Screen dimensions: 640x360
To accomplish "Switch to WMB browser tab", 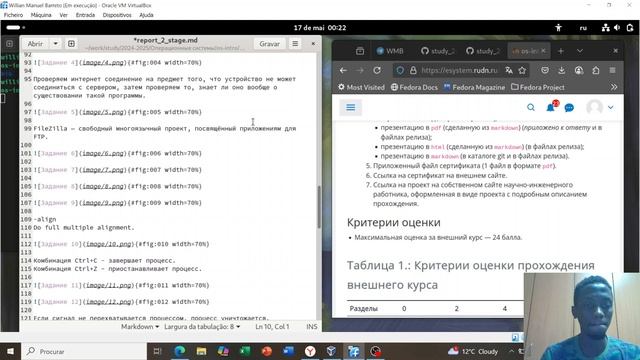I will 390,51.
